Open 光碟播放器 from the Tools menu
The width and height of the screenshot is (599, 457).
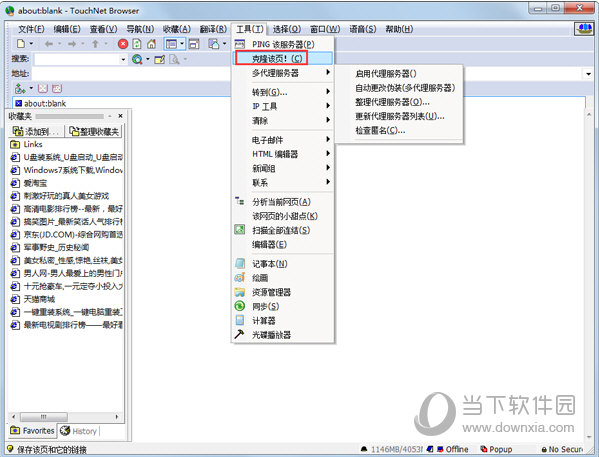(283, 335)
